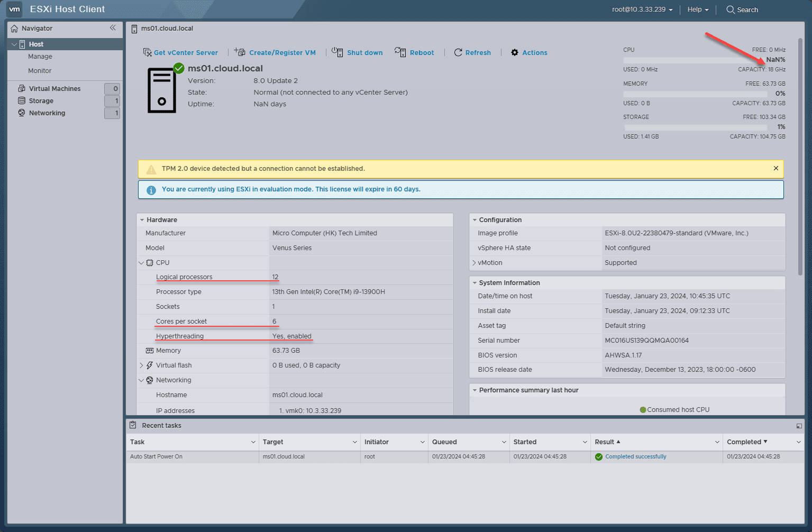Image resolution: width=812 pixels, height=532 pixels.
Task: Open the Help menu
Action: [698, 10]
